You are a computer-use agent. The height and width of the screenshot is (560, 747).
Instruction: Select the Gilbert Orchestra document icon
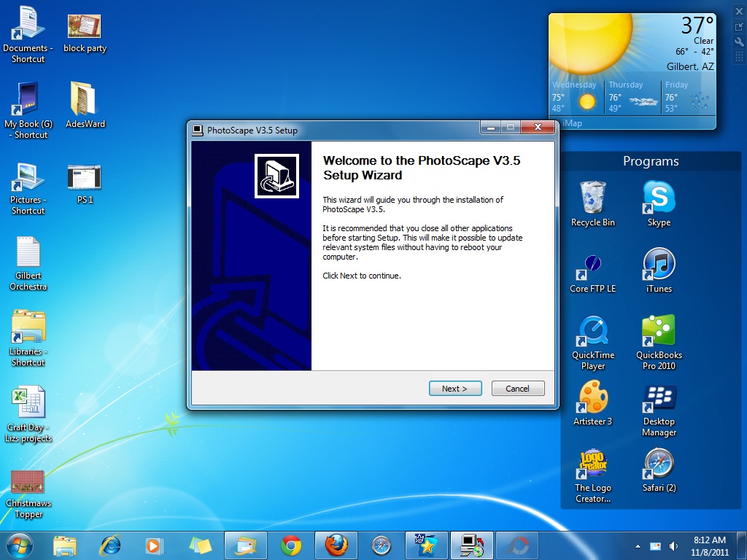pos(28,263)
